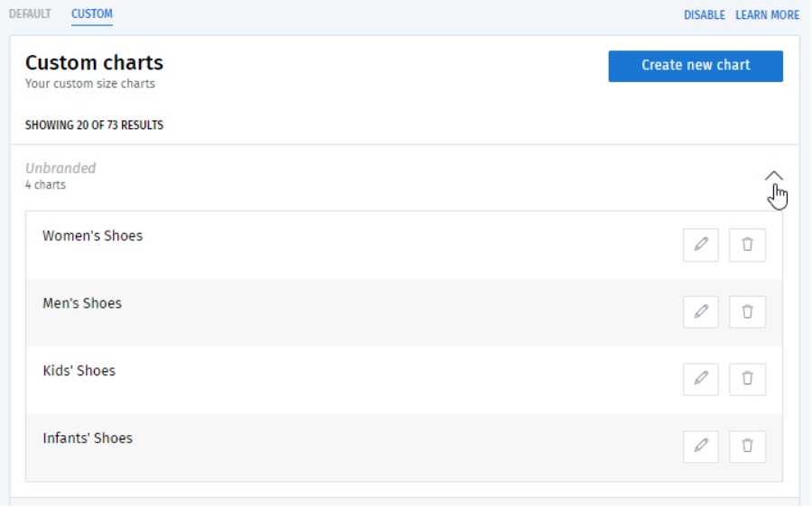This screenshot has width=812, height=509.
Task: Delete the Kids' Shoes chart
Action: coord(747,379)
